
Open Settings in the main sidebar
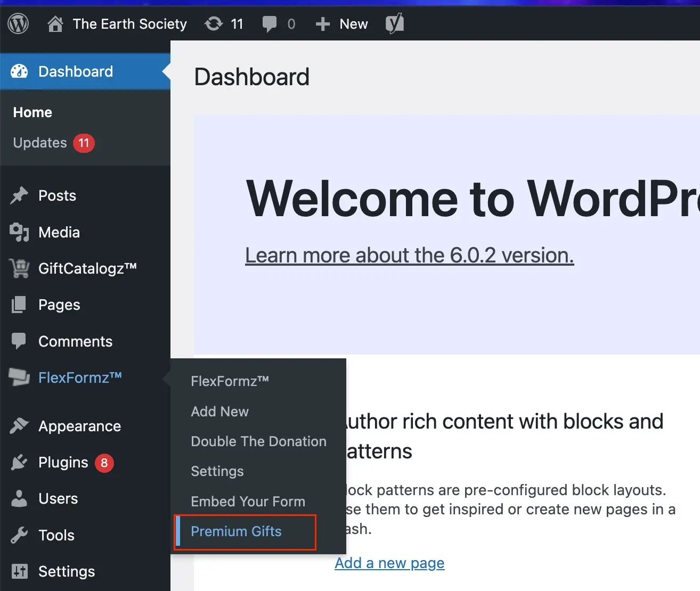click(x=67, y=571)
